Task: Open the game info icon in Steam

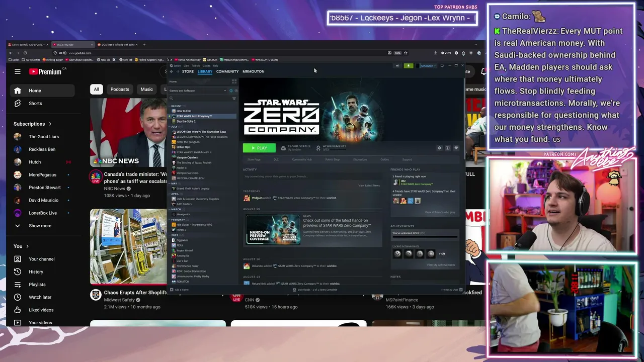Action: click(448, 148)
